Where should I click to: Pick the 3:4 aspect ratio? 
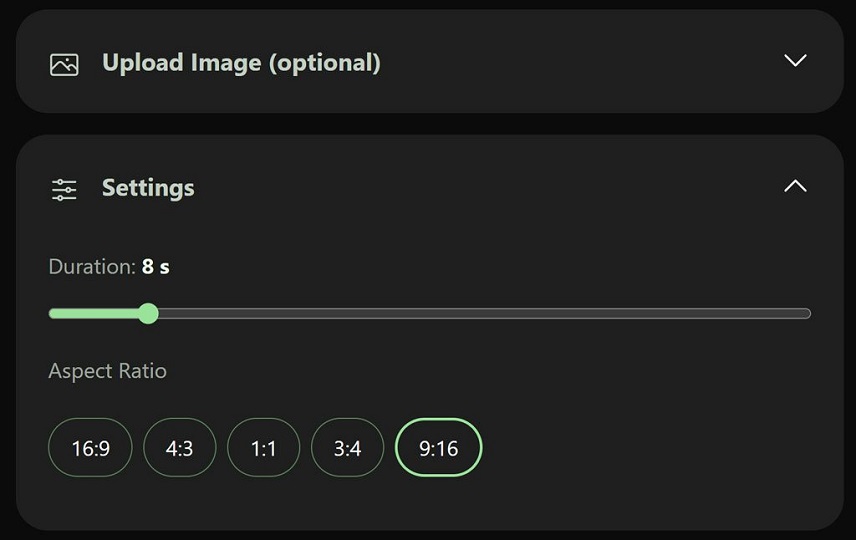coord(347,448)
